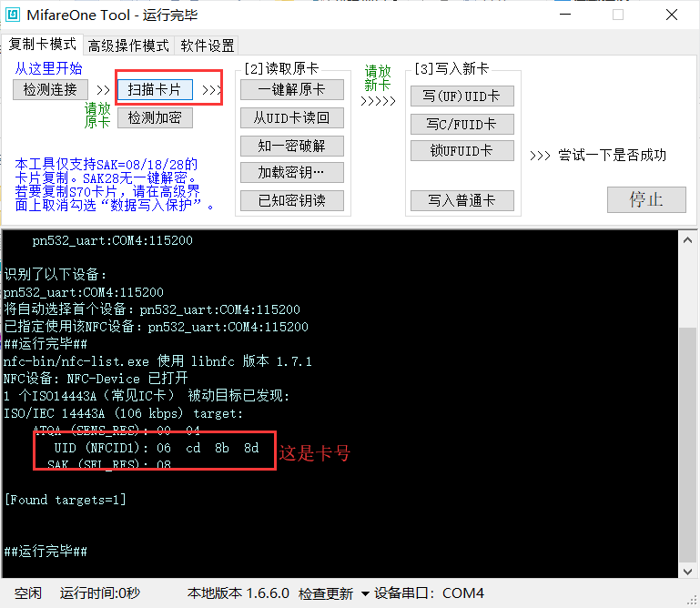Switch to 复制卡模式 tab
Image resolution: width=700 pixels, height=608 pixels.
tap(43, 45)
